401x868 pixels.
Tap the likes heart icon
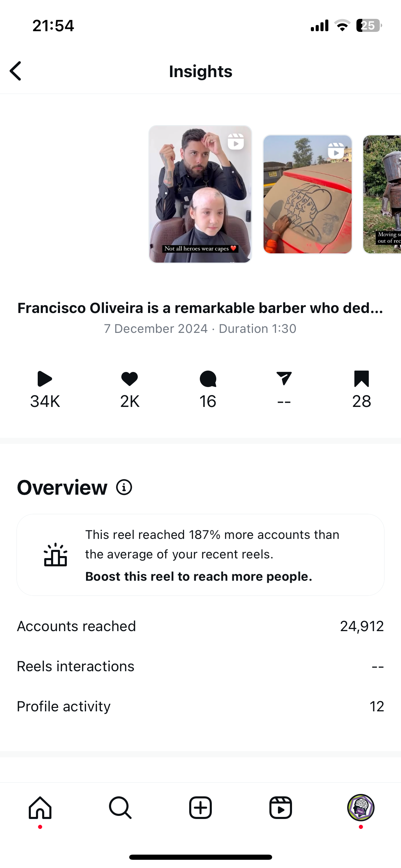pos(130,379)
